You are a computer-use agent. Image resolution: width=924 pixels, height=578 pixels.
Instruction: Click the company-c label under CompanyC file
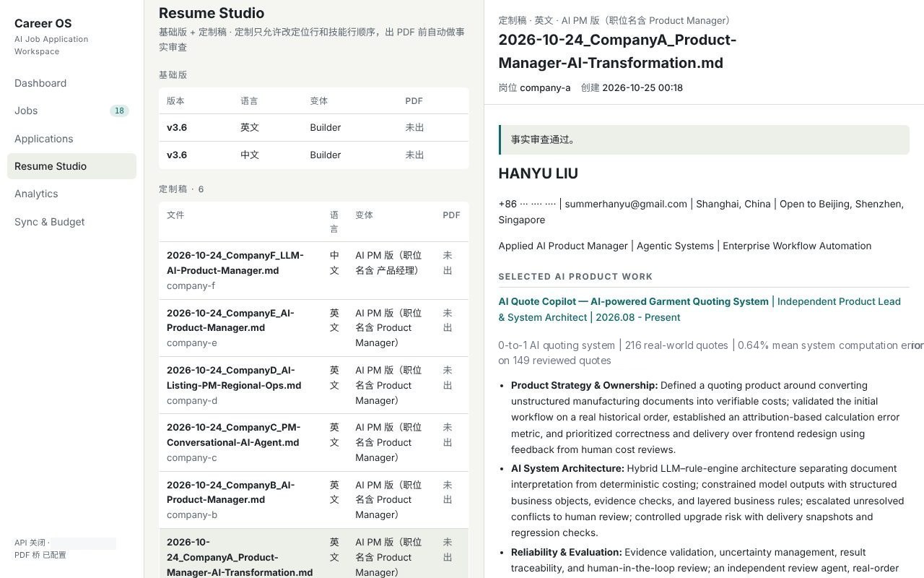[x=191, y=457]
